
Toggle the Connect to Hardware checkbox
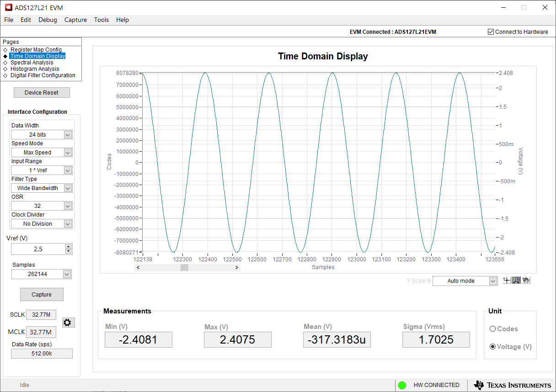pyautogui.click(x=491, y=32)
